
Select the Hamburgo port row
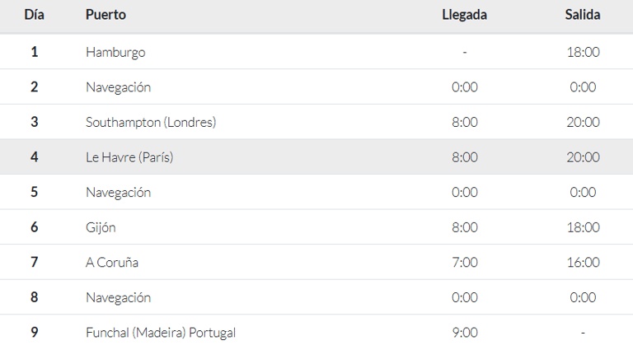click(x=316, y=52)
